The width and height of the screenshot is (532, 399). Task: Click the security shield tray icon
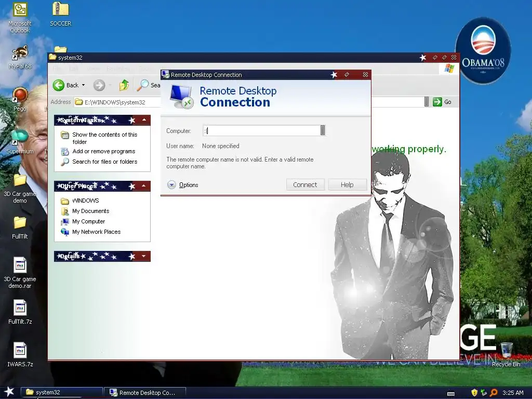click(x=474, y=393)
